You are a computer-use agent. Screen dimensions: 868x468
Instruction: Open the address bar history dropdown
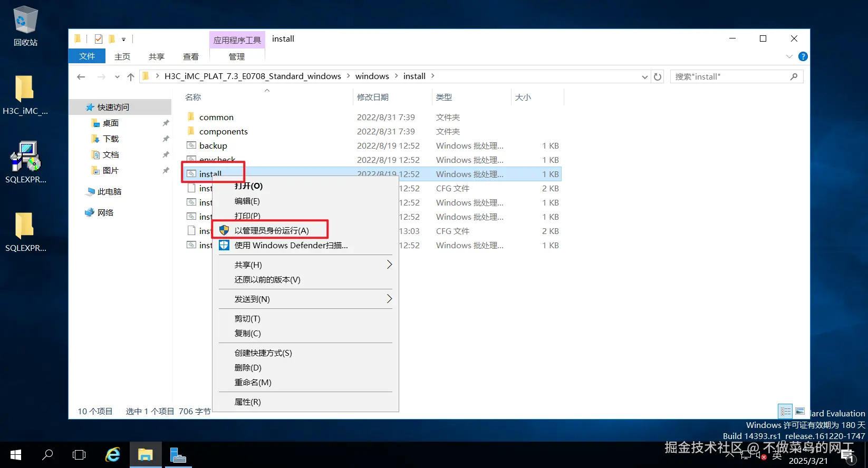[x=644, y=77]
